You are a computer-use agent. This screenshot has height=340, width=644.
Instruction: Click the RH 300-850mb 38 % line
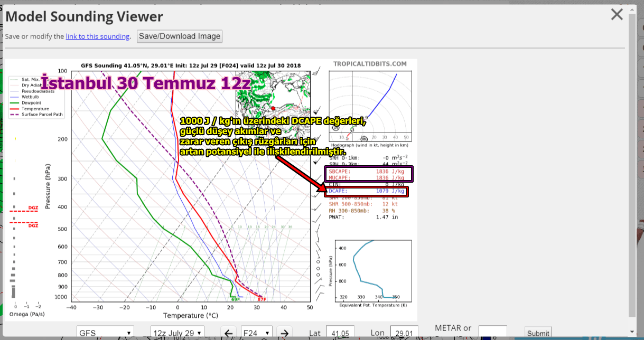(x=362, y=210)
